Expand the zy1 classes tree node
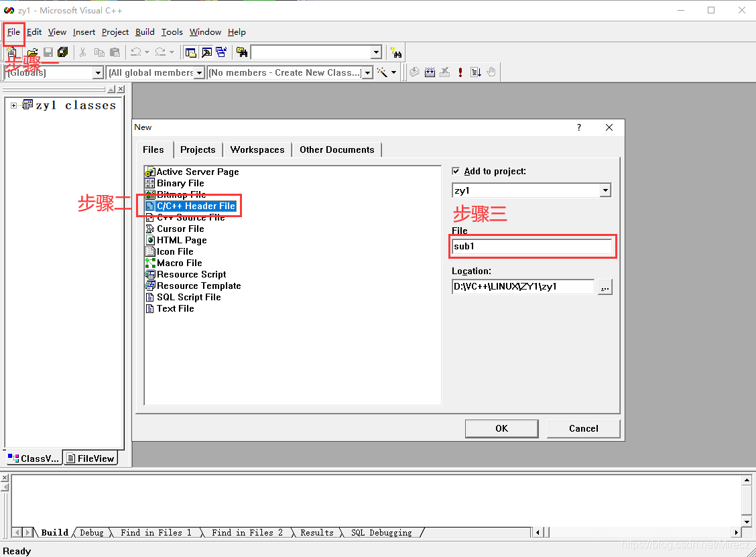 click(14, 106)
